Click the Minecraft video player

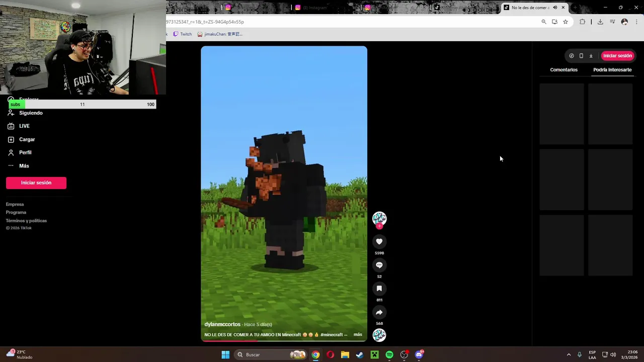coord(284,194)
